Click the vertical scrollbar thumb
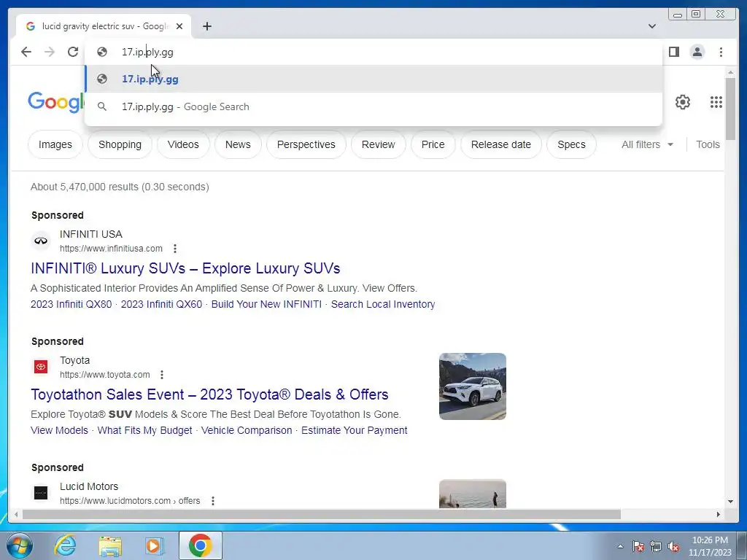 click(731, 109)
